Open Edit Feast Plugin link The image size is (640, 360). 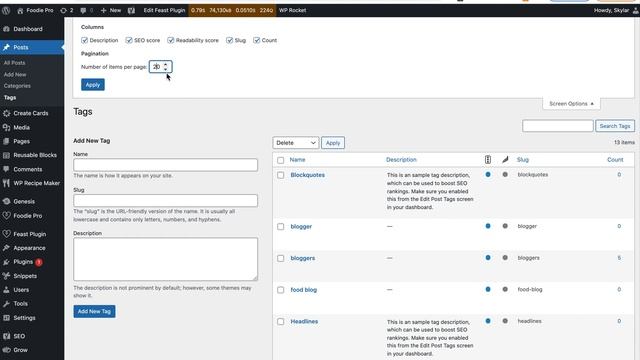pyautogui.click(x=164, y=10)
